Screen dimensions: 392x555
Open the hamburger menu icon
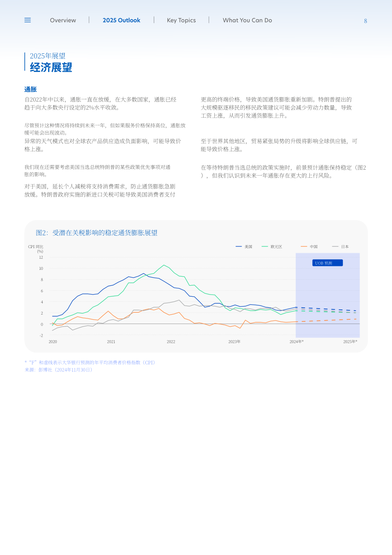28,20
